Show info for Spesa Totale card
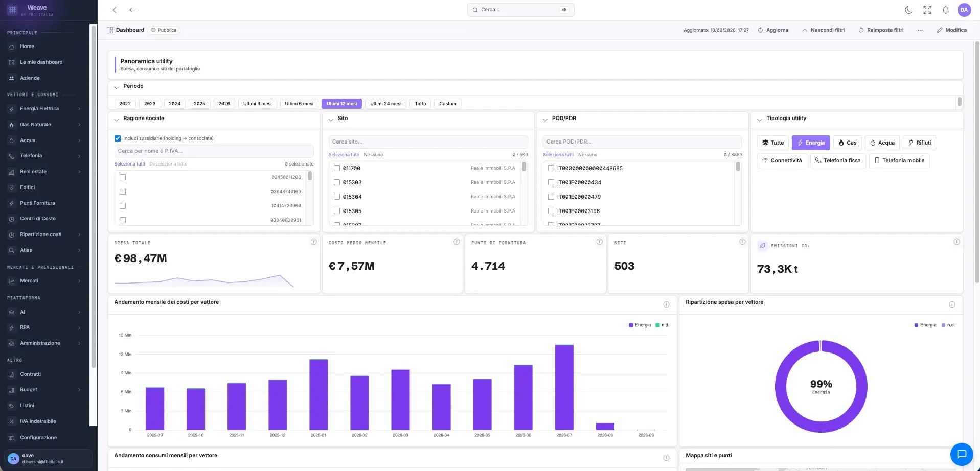 [314, 242]
